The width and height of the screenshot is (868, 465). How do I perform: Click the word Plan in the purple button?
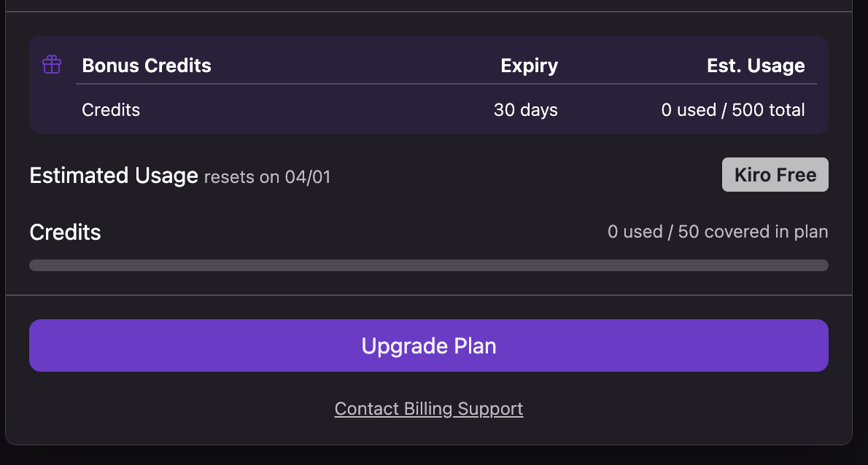475,345
